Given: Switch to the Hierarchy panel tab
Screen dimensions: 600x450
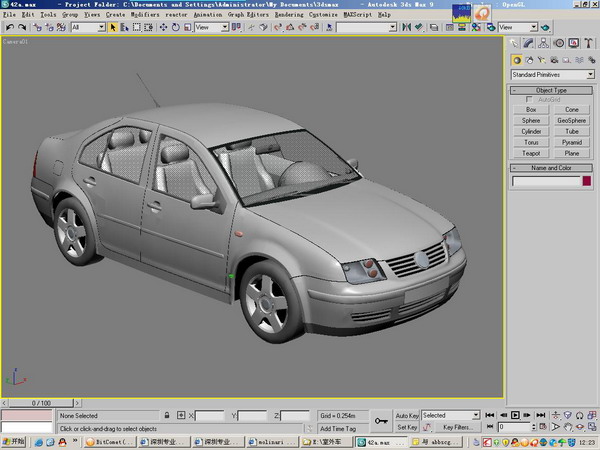Looking at the screenshot, I should pyautogui.click(x=543, y=43).
